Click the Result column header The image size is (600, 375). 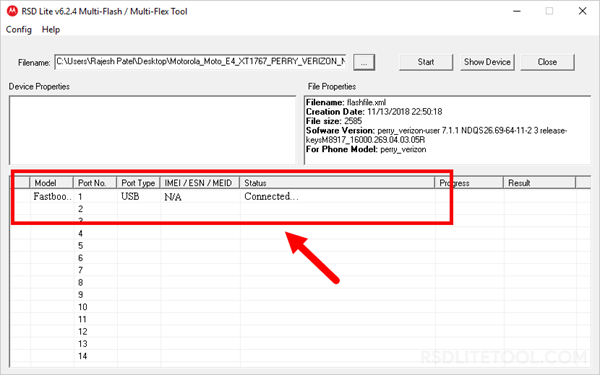539,183
